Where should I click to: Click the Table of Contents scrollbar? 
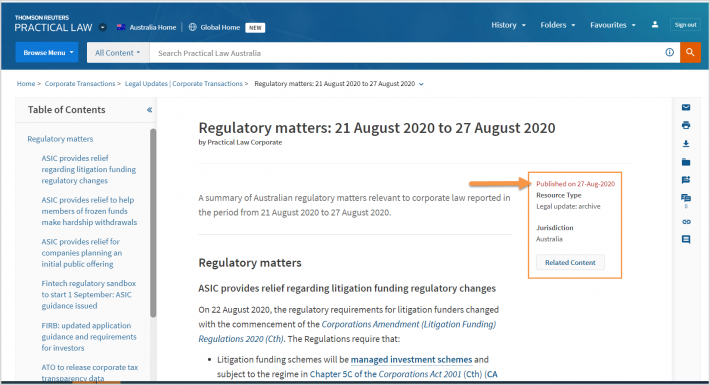point(153,223)
